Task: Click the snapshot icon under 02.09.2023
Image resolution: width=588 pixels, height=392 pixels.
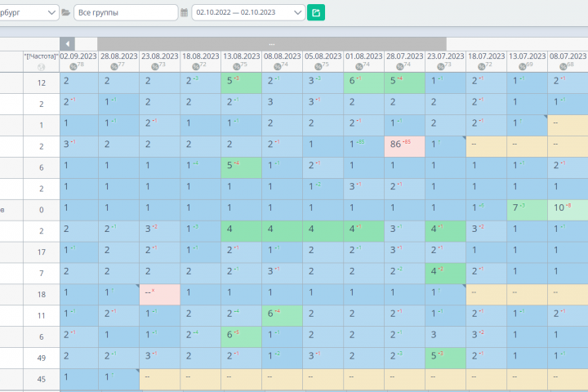Action: pos(73,67)
